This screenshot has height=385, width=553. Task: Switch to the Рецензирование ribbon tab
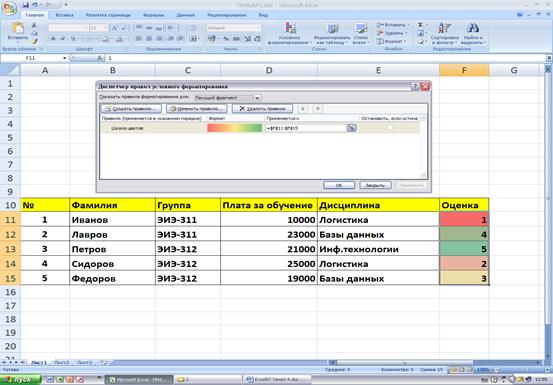227,15
